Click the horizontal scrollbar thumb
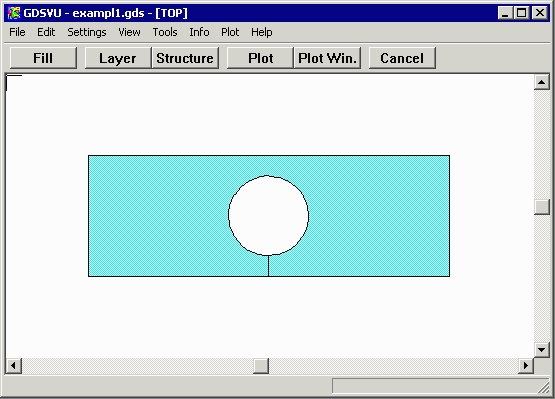The height and width of the screenshot is (399, 555). pos(261,365)
